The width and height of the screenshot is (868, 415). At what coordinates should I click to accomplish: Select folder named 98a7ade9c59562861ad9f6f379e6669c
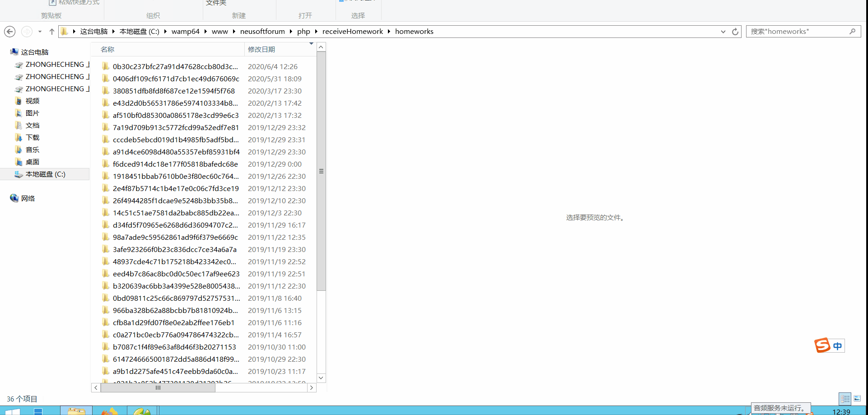(175, 237)
